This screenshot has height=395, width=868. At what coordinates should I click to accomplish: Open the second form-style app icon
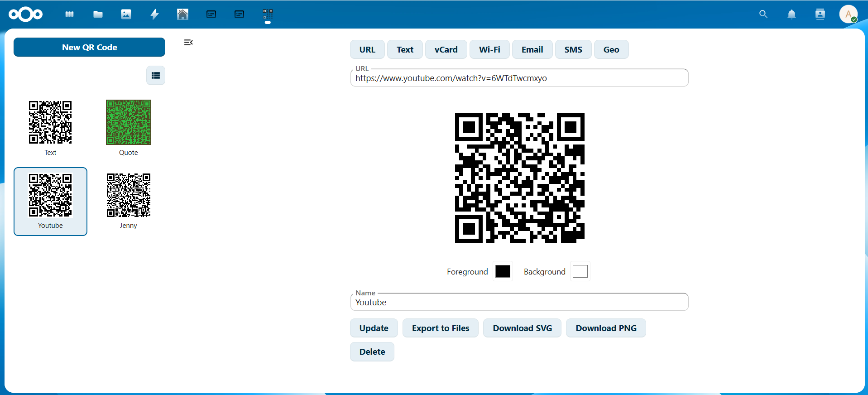[240, 14]
